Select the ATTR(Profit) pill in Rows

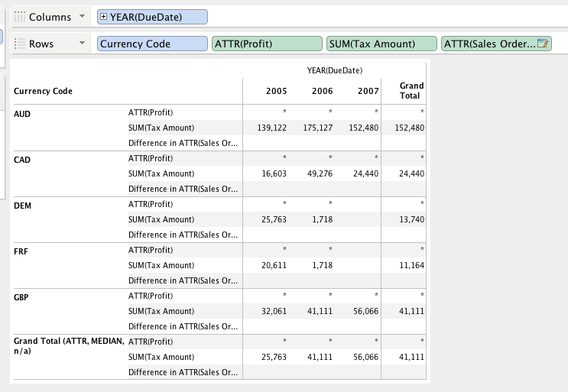coord(267,44)
